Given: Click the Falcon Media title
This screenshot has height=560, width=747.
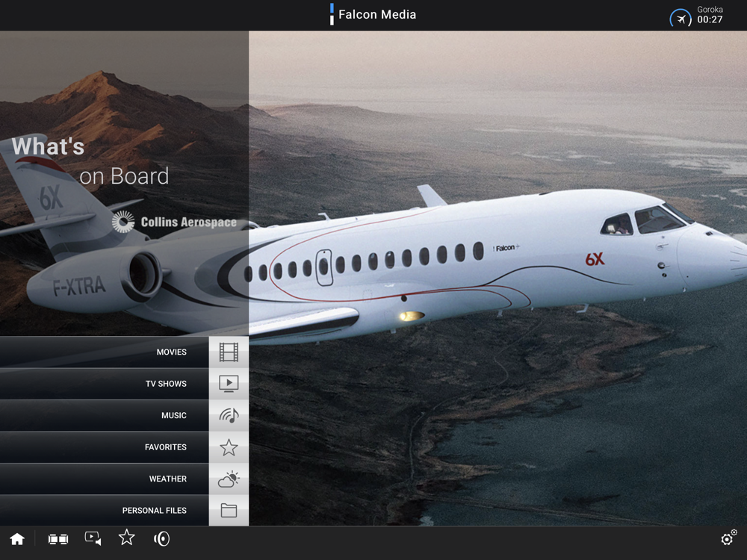Looking at the screenshot, I should [377, 15].
